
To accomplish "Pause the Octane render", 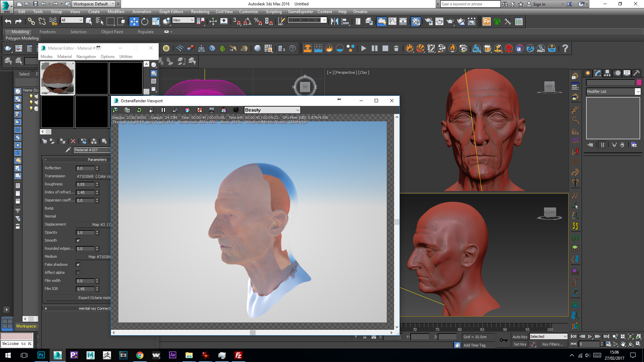I will pos(163,110).
